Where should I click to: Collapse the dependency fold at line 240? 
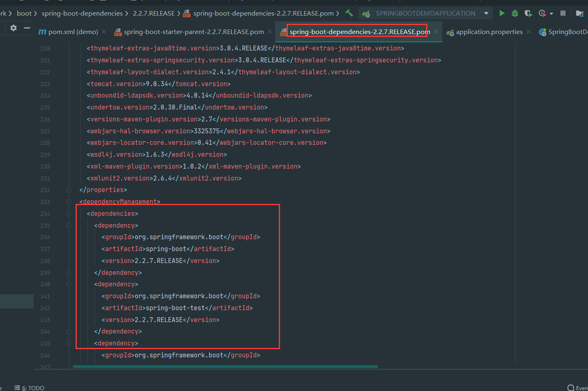(69, 284)
